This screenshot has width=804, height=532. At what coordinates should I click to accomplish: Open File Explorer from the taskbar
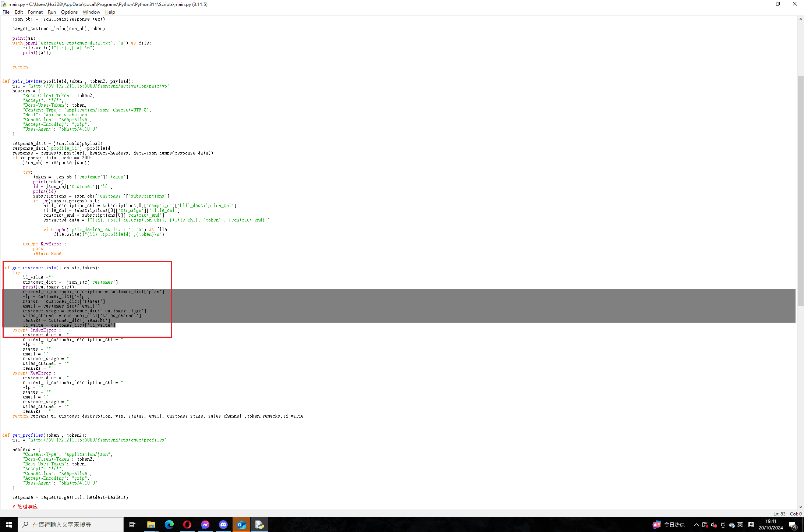point(151,525)
